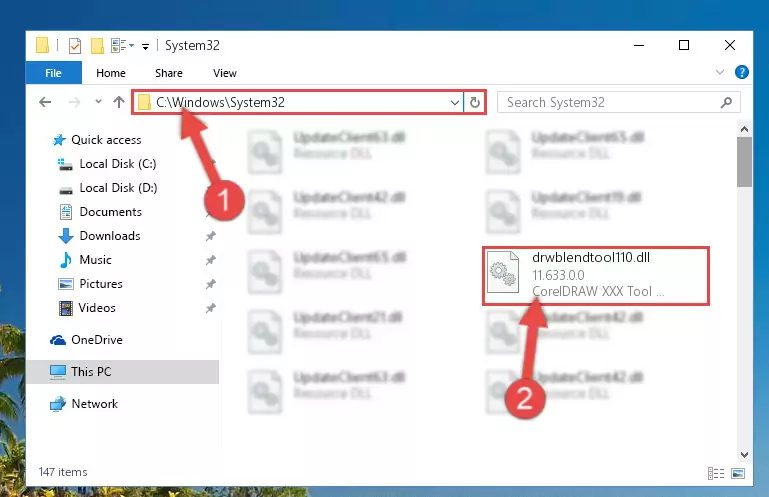Click the scroll down arrow in file list
Viewport: 769px width, 497px height.
(x=744, y=455)
